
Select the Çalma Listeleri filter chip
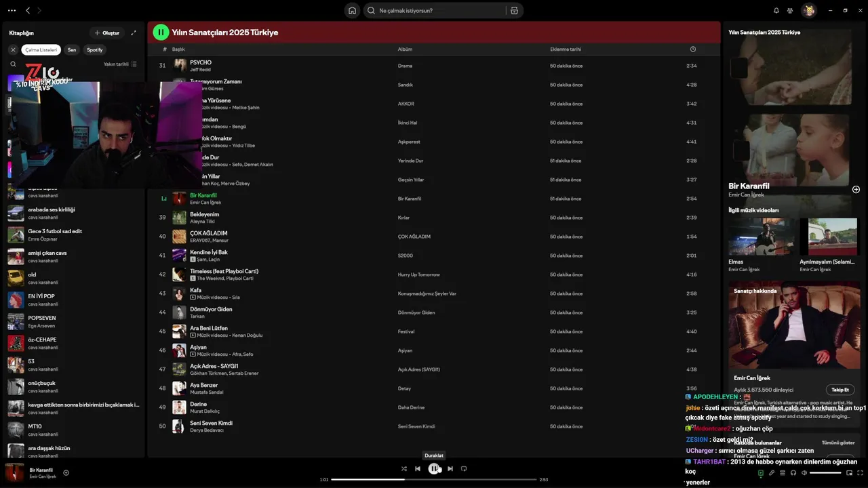(x=41, y=49)
